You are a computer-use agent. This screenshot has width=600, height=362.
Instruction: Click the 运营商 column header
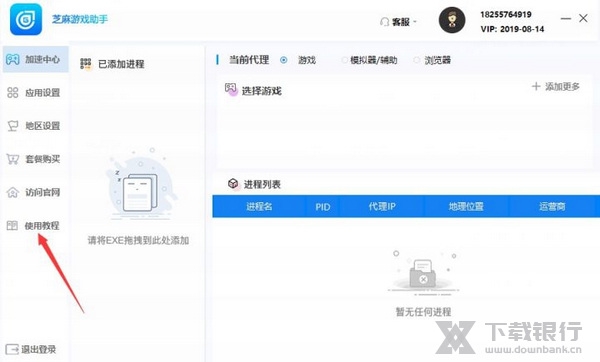pyautogui.click(x=552, y=207)
